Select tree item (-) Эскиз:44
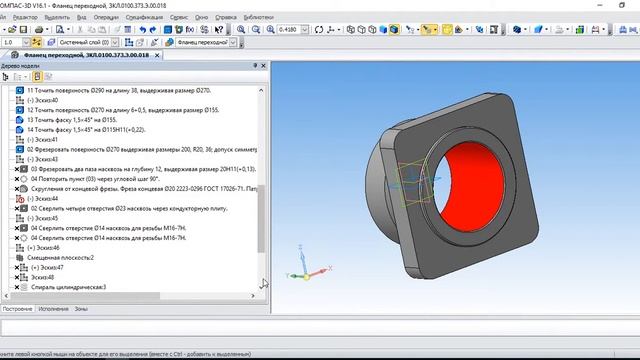Image resolution: width=640 pixels, height=360 pixels. 42,198
